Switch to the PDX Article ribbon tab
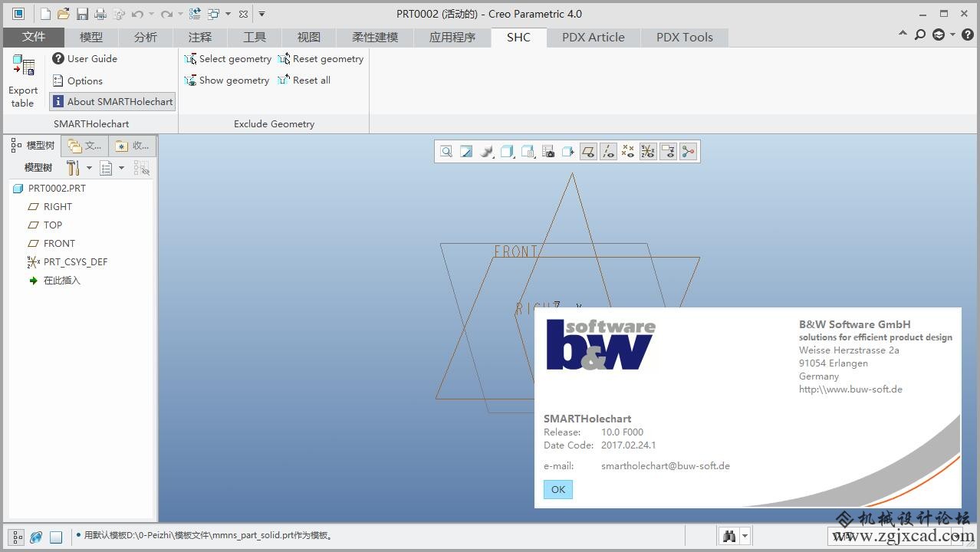The image size is (980, 552). 594,37
